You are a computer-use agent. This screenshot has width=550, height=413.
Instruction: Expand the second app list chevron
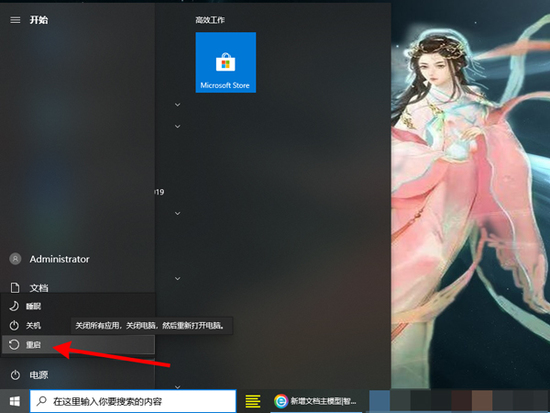pos(177,126)
